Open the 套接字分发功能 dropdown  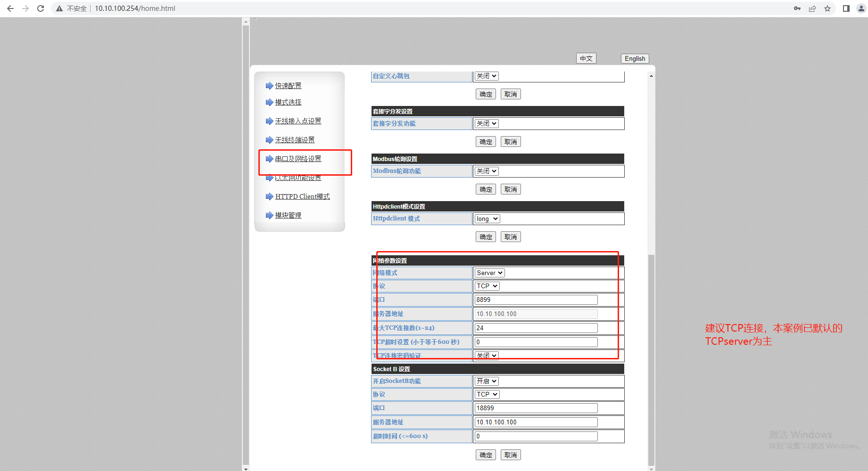pos(487,123)
